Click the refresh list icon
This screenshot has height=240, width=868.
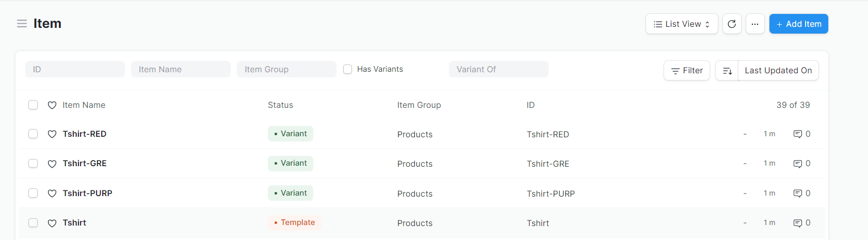tap(732, 24)
